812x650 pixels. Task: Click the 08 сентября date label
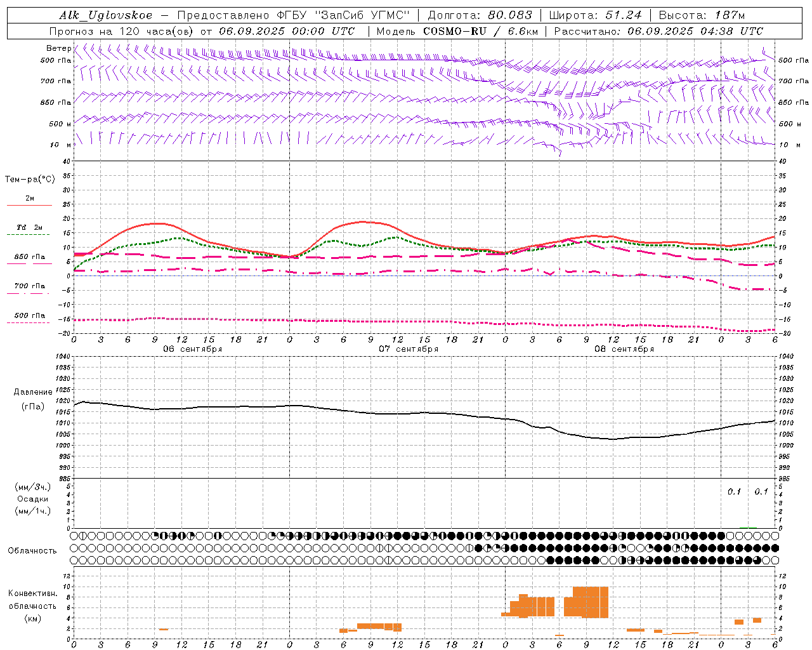click(624, 349)
